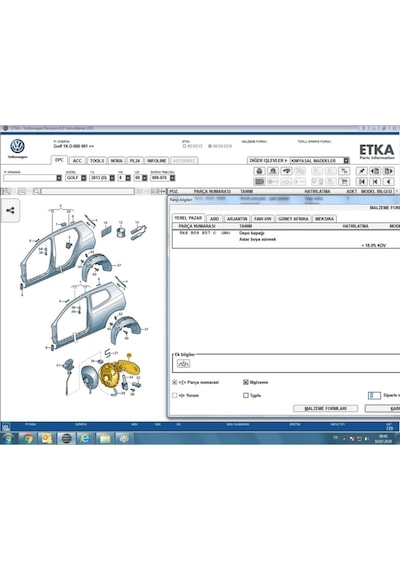Select the YEREL PAZAR tab
400x570 pixels.
(x=188, y=218)
